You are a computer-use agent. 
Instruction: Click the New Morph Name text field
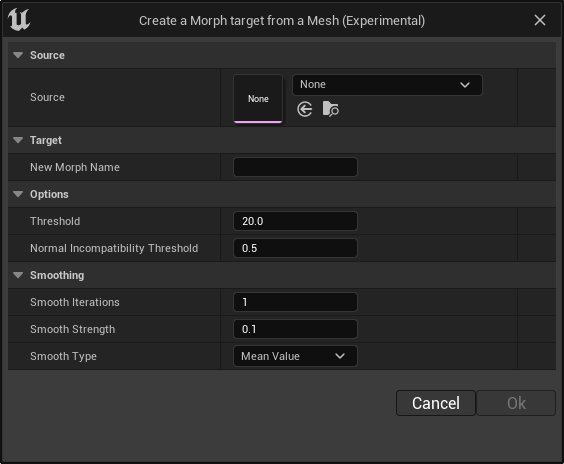point(295,167)
